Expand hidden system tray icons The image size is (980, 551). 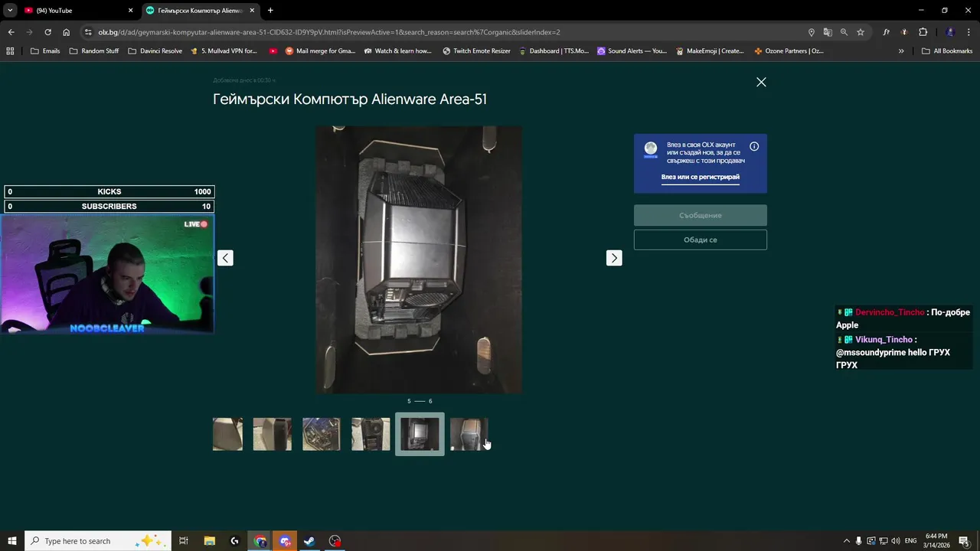pos(846,541)
